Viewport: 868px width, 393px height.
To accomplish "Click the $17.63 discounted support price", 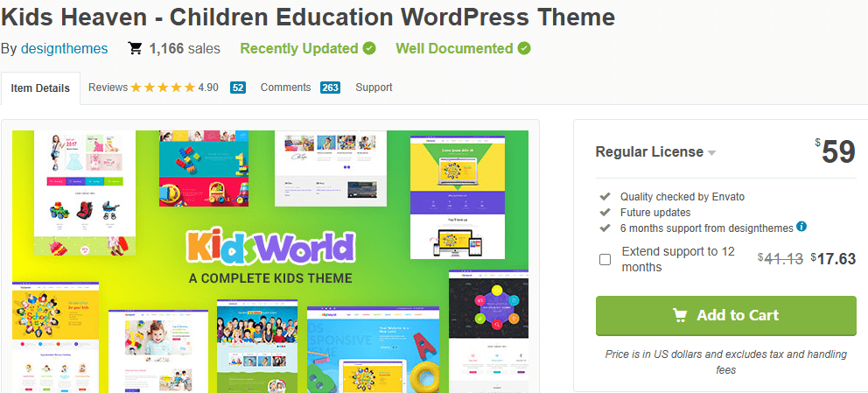I will 833,258.
